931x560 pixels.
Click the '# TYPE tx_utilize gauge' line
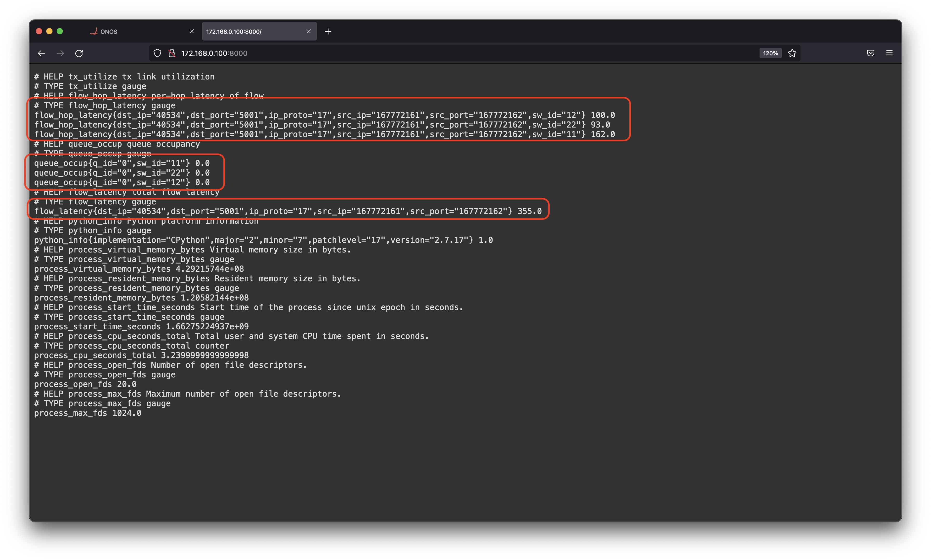tap(90, 86)
